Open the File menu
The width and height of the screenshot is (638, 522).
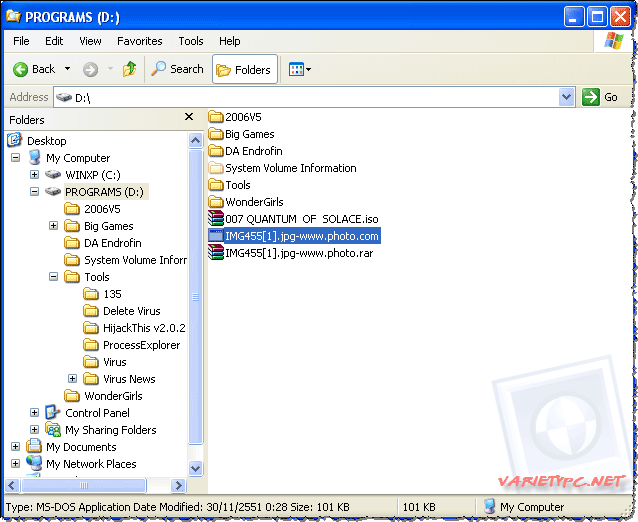(x=21, y=41)
